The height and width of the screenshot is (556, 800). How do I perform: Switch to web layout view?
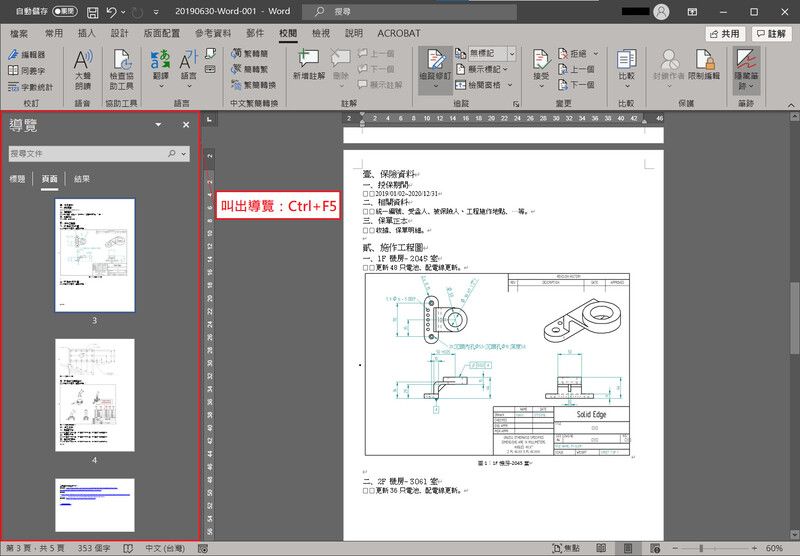[655, 548]
